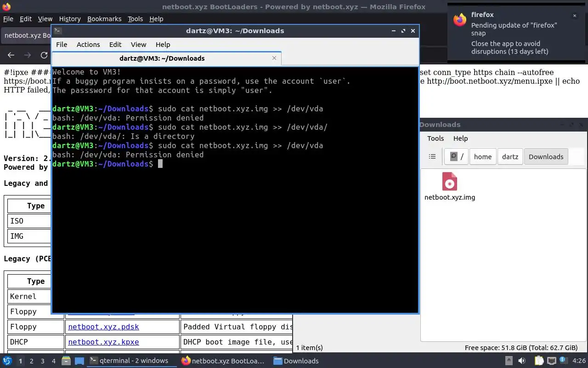Switch to virtual desktop 1
Screen dimensions: 588x368
pos(20,361)
